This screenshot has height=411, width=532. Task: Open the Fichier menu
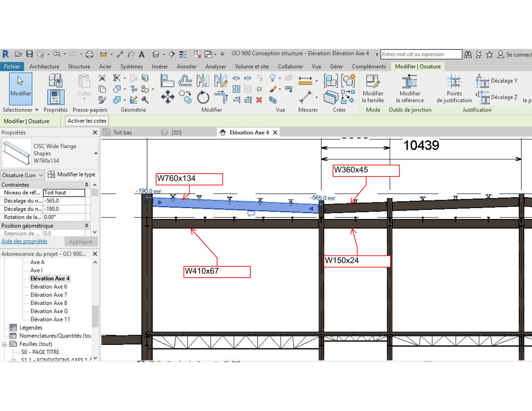[x=12, y=66]
